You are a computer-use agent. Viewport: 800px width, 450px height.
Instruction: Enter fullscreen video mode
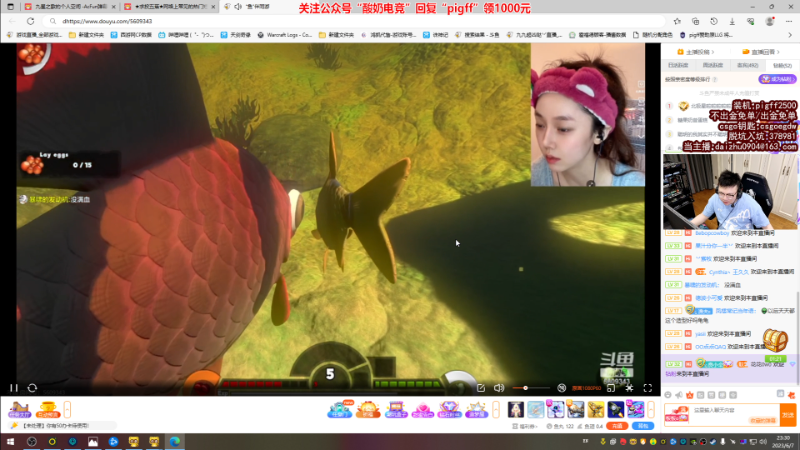click(648, 388)
